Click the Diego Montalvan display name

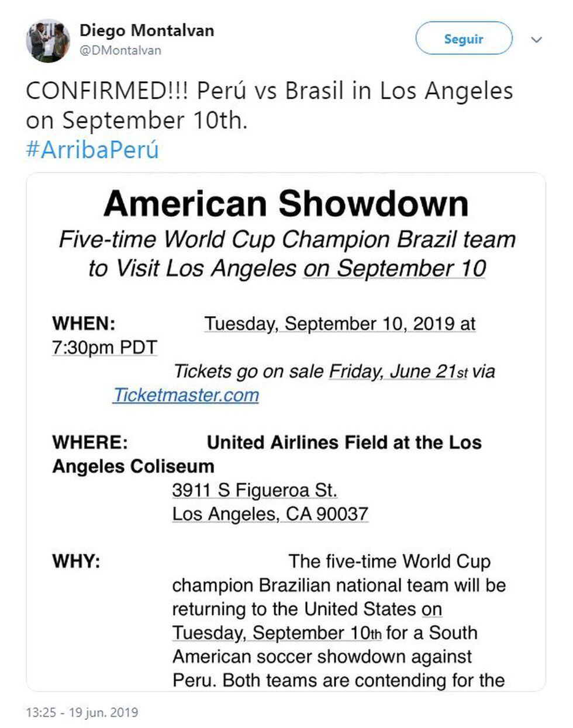pos(147,30)
